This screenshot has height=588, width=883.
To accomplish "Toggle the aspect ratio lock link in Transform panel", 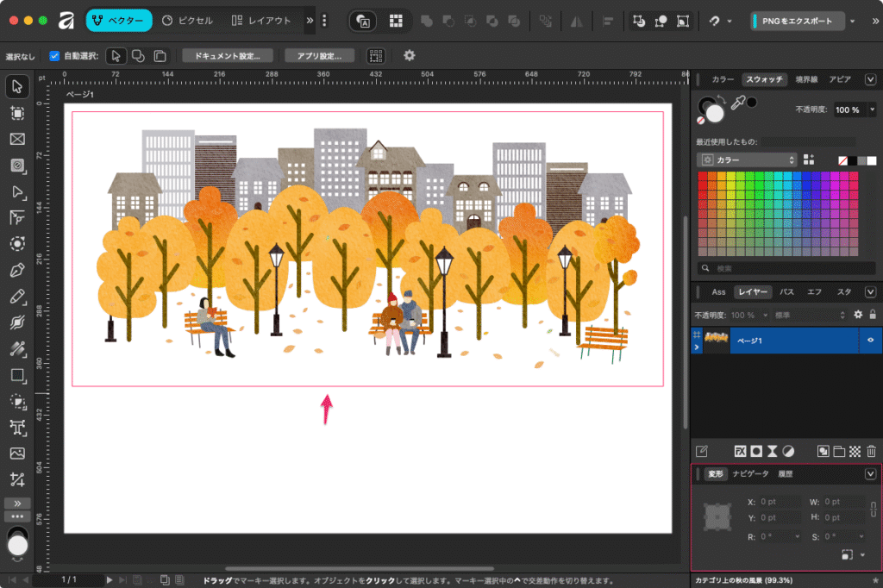I will tap(873, 509).
